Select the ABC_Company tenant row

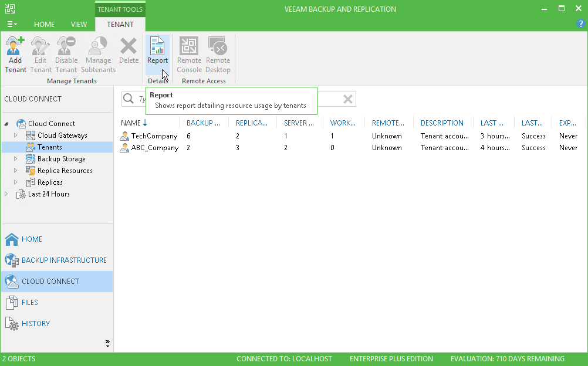(x=350, y=148)
